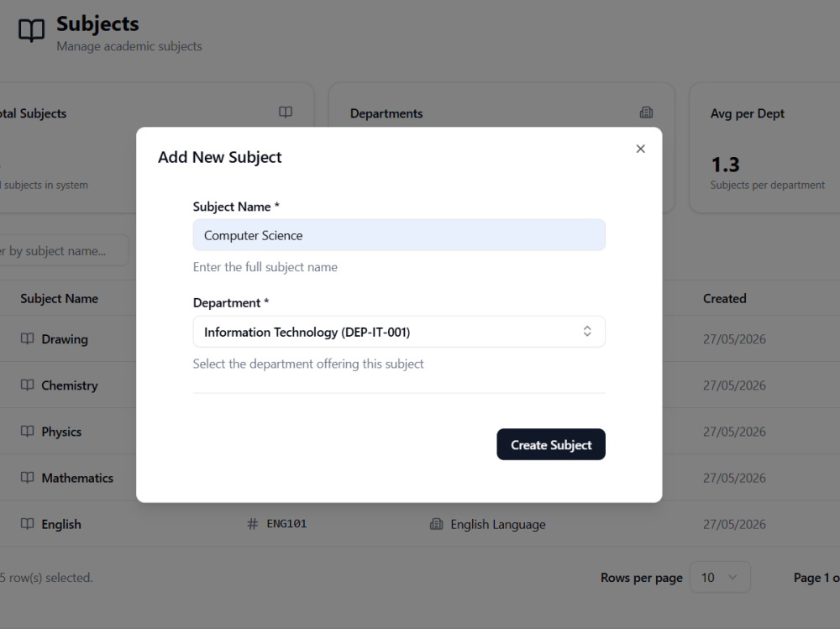
Task: Click the rows selected status text
Action: point(46,578)
